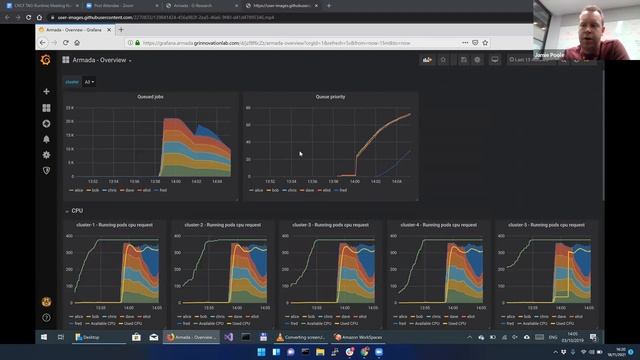Click Firefox reload page icon

[x=65, y=43]
